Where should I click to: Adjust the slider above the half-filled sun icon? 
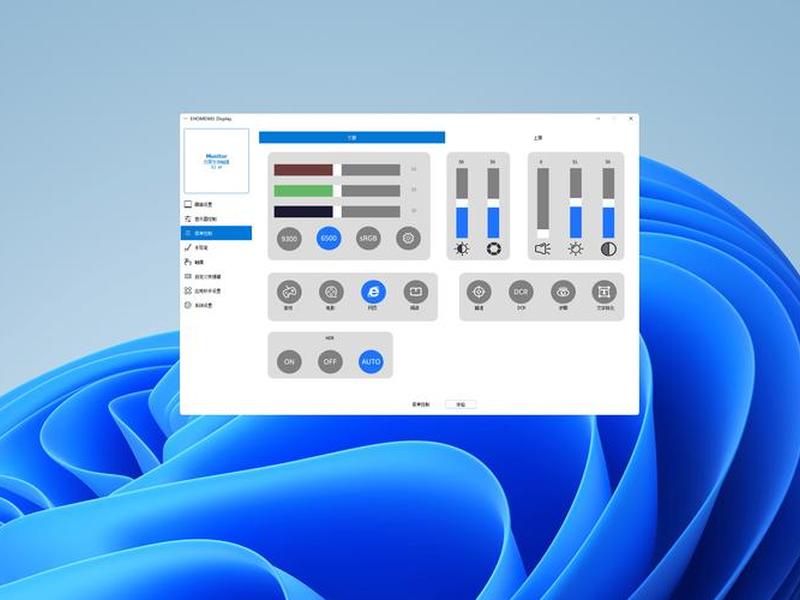tap(462, 203)
